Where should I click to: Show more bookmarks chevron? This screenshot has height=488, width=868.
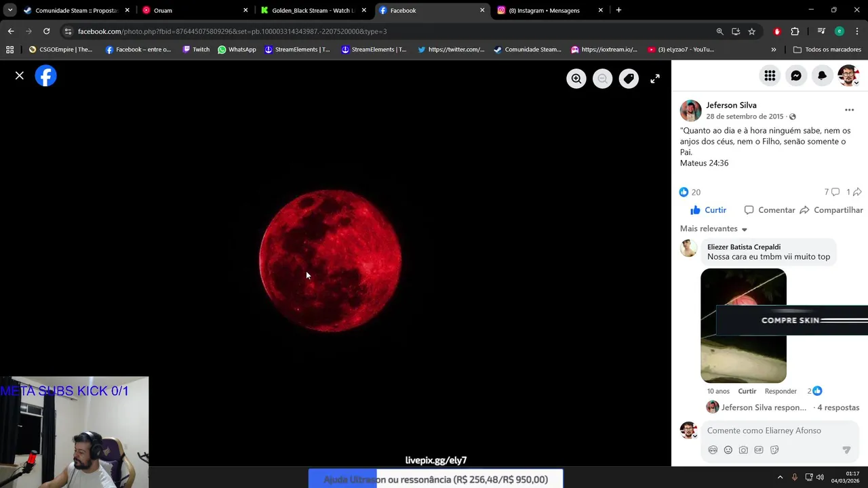tap(774, 49)
